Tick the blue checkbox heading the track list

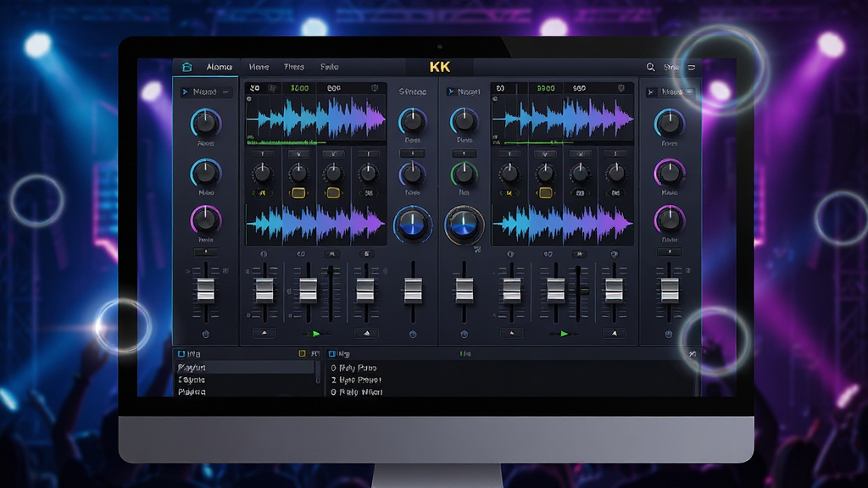click(332, 353)
